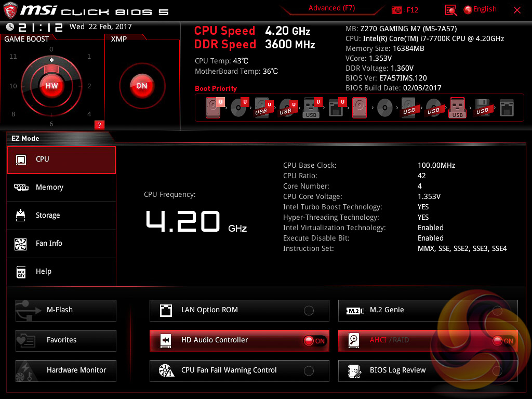Image resolution: width=532 pixels, height=399 pixels.
Task: Click the red question mark help icon
Action: pos(99,125)
